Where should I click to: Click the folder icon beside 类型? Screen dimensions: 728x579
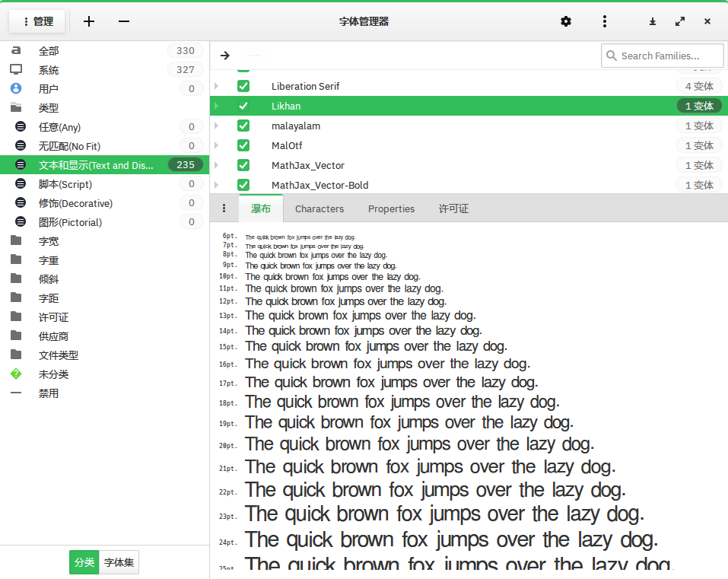pos(16,107)
